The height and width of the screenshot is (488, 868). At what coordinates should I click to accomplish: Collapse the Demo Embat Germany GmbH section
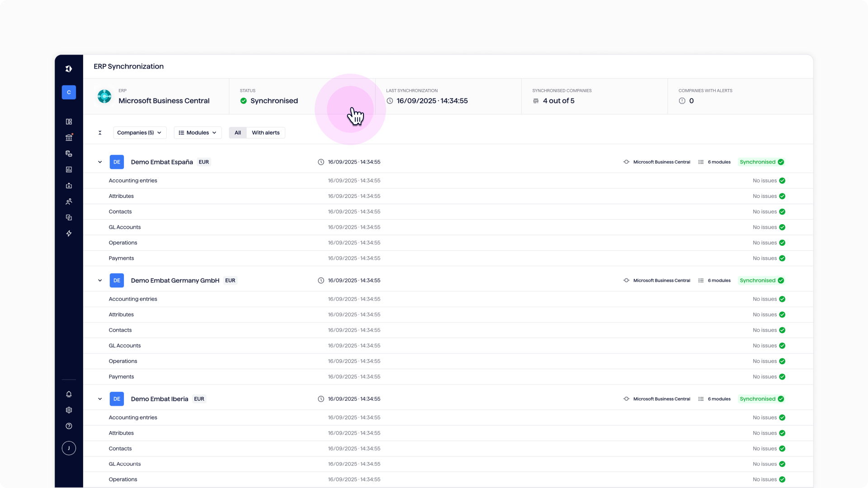pyautogui.click(x=100, y=280)
